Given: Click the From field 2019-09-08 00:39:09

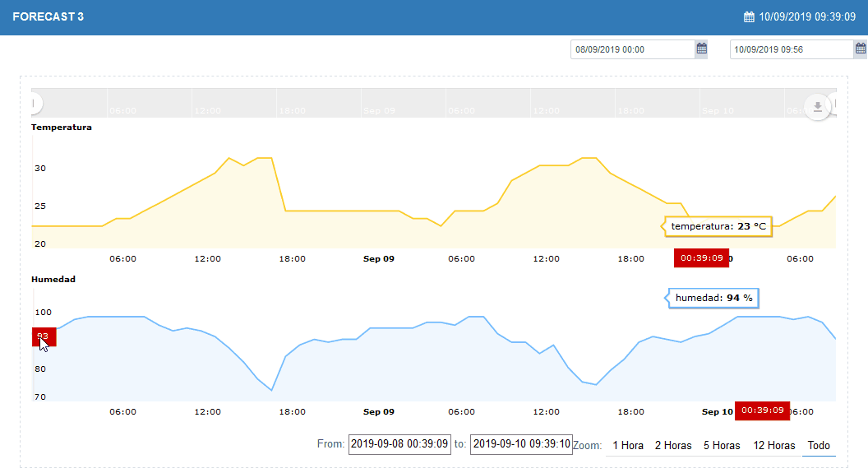Looking at the screenshot, I should pos(399,444).
